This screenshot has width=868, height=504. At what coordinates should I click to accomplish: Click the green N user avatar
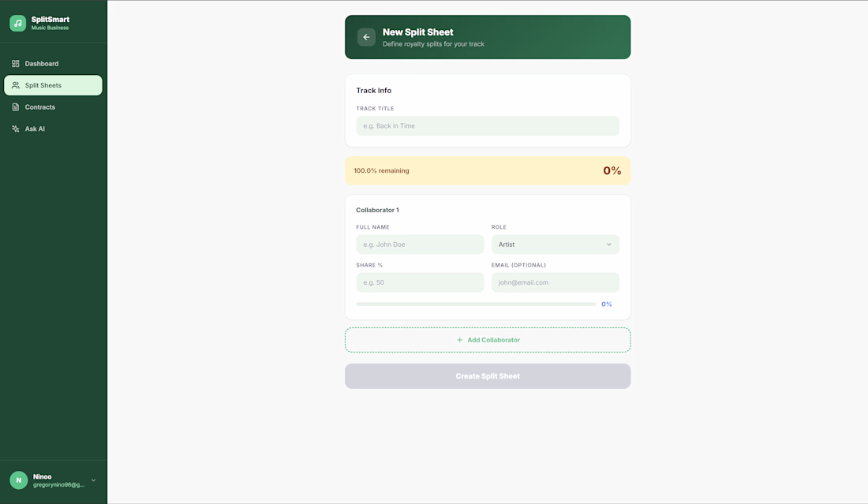point(19,480)
